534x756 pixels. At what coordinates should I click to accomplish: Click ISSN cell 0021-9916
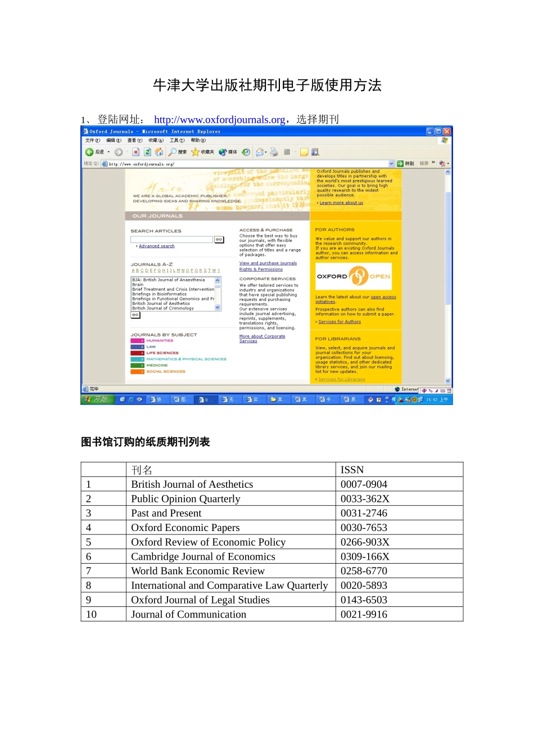click(399, 614)
